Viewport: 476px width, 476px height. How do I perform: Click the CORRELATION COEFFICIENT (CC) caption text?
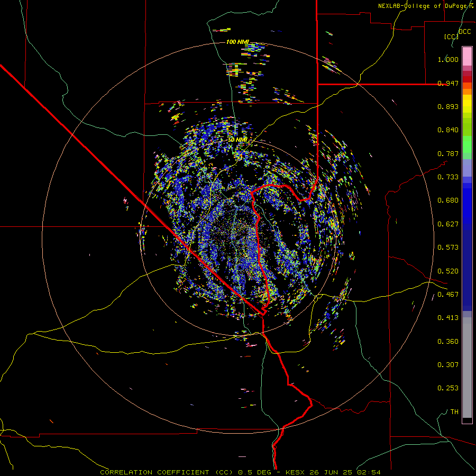coord(166,472)
